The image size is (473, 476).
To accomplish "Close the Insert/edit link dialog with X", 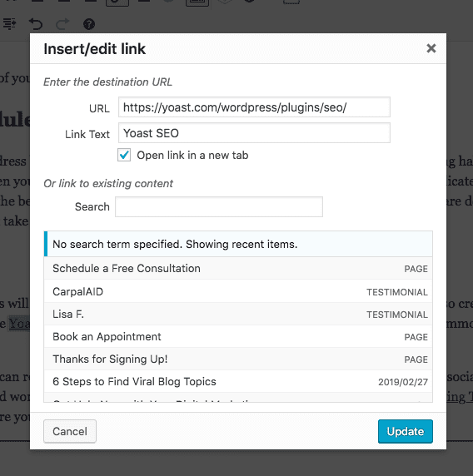I will coord(431,48).
